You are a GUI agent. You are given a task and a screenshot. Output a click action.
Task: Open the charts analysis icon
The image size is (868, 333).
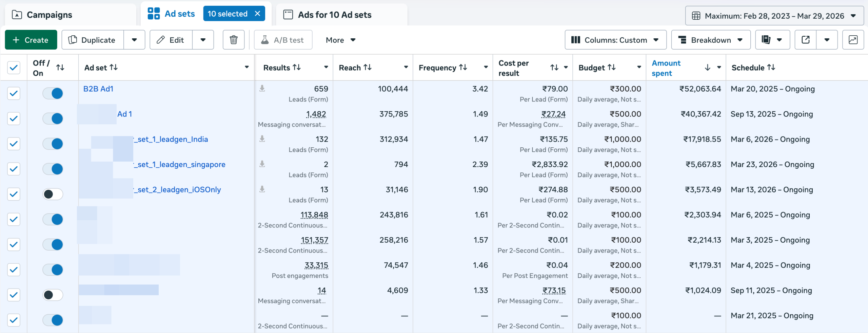pos(853,40)
